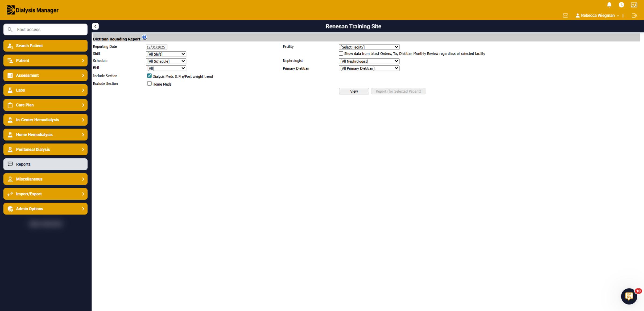Uncheck Dialysis Meds & Pre/Post weight trend
The width and height of the screenshot is (644, 311).
coord(149,76)
